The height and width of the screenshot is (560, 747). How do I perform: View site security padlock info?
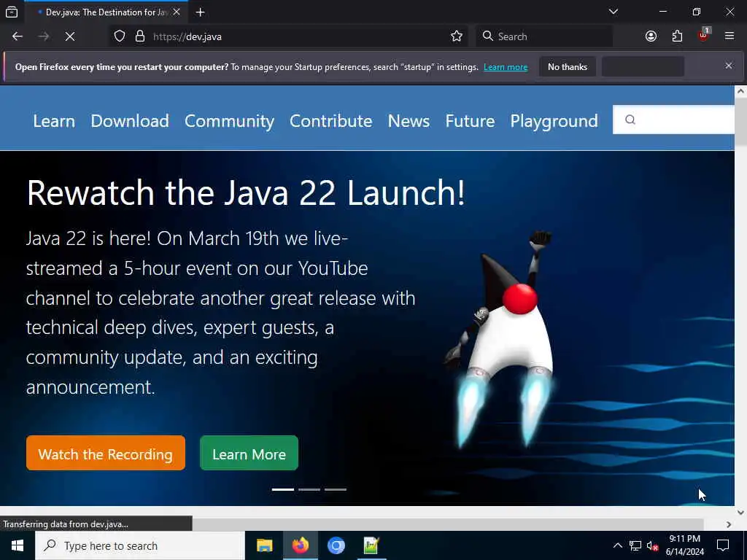coord(140,36)
